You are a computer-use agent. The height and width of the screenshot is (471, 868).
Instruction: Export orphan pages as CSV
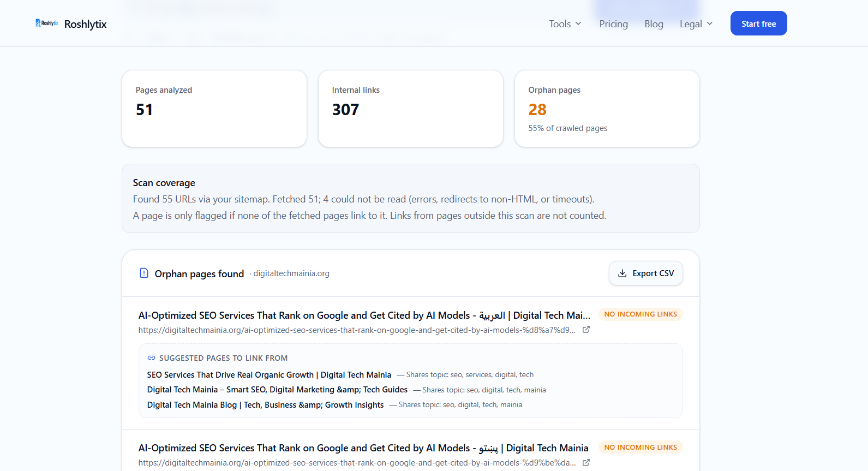click(x=646, y=273)
